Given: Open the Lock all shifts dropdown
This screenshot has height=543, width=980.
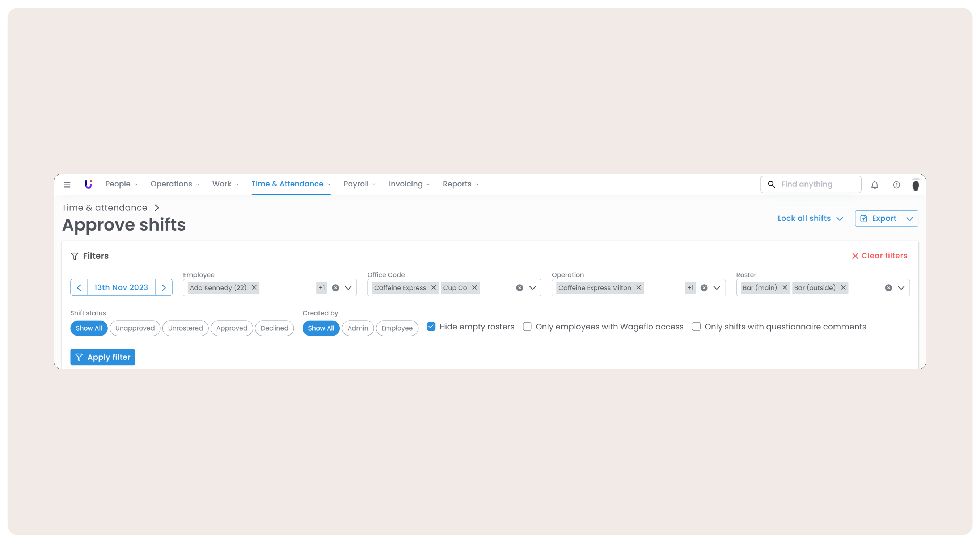Looking at the screenshot, I should coord(810,218).
